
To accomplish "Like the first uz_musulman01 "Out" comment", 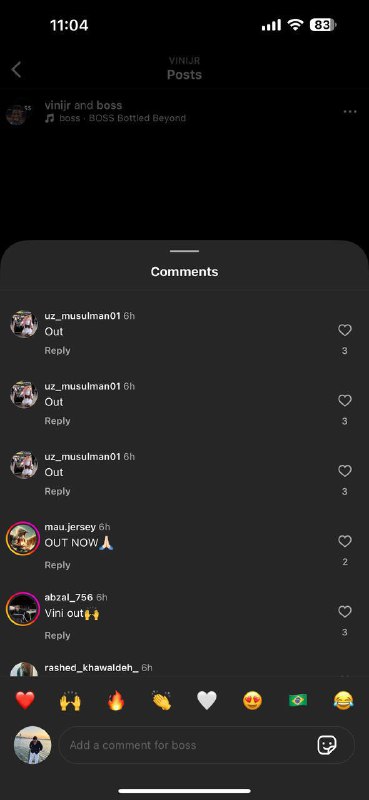I will coord(345,331).
